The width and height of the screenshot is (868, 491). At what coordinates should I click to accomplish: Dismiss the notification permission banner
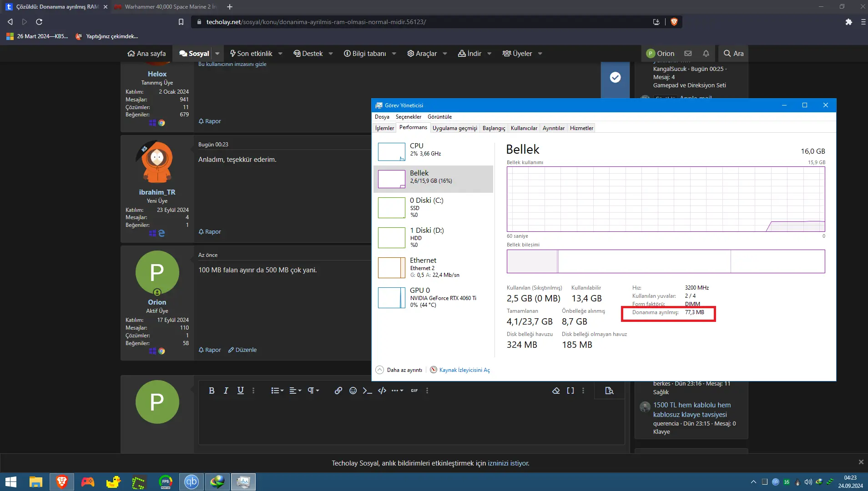861,462
